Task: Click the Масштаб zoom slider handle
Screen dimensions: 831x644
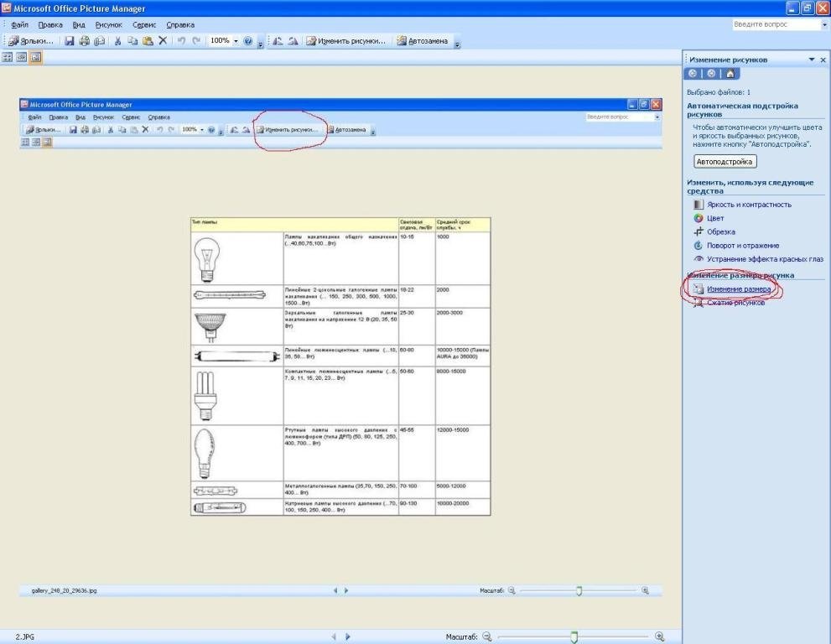Action: pos(574,636)
